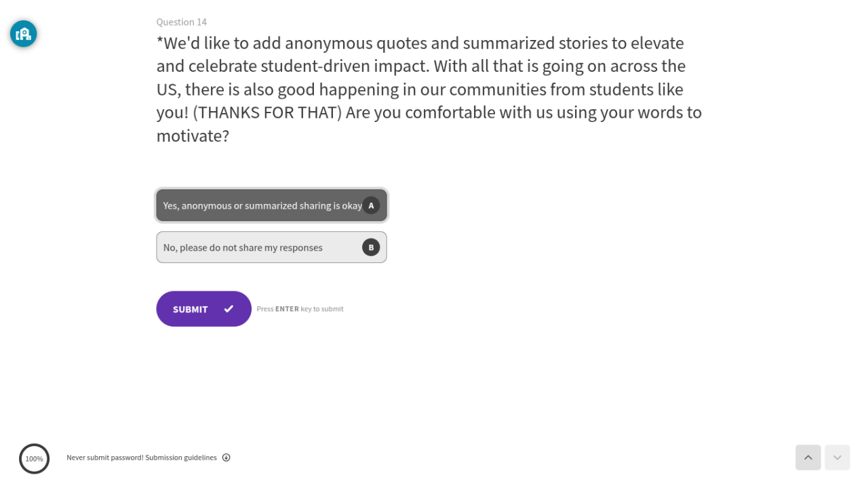The width and height of the screenshot is (868, 488).
Task: Click the "Question 14" label
Action: click(x=181, y=22)
